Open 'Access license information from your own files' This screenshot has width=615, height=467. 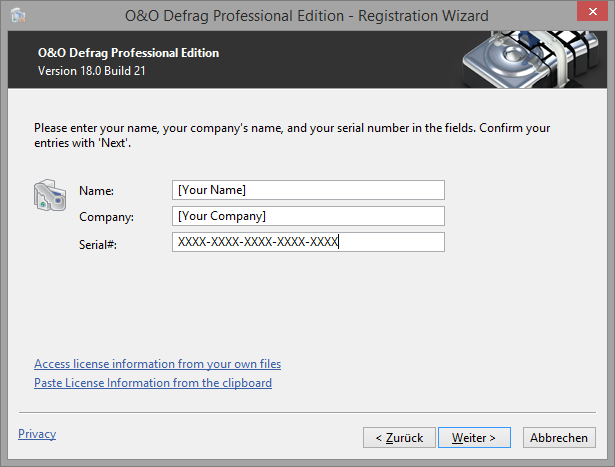157,364
